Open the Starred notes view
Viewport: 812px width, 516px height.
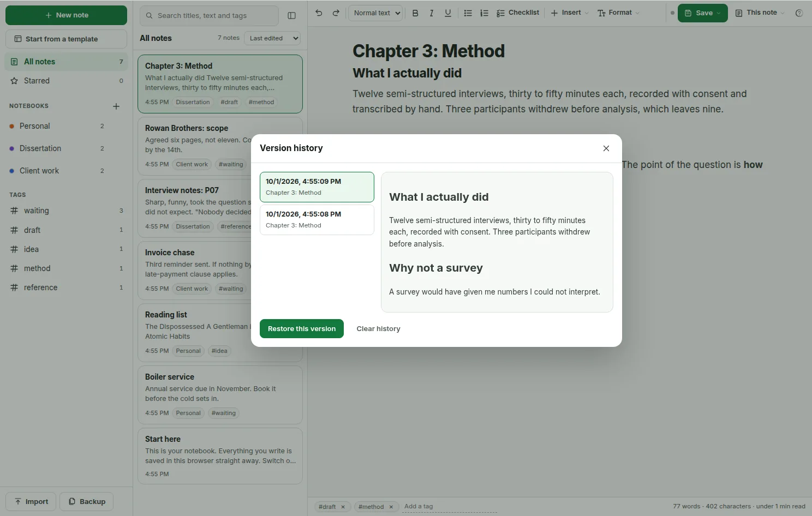tap(66, 81)
